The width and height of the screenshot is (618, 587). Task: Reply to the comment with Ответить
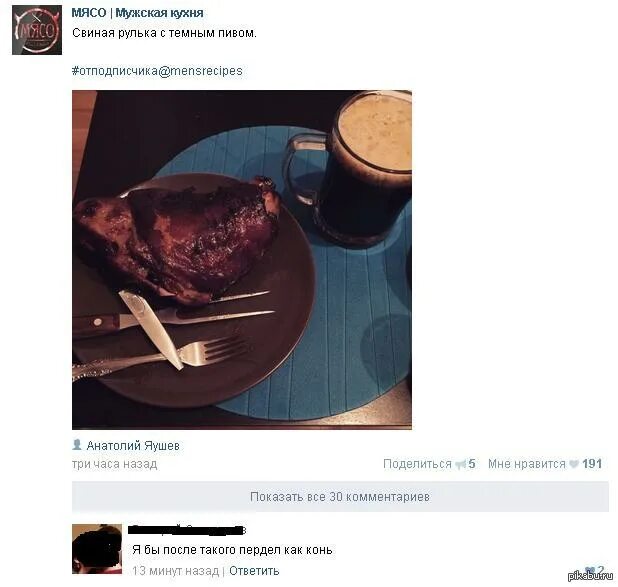[x=254, y=570]
